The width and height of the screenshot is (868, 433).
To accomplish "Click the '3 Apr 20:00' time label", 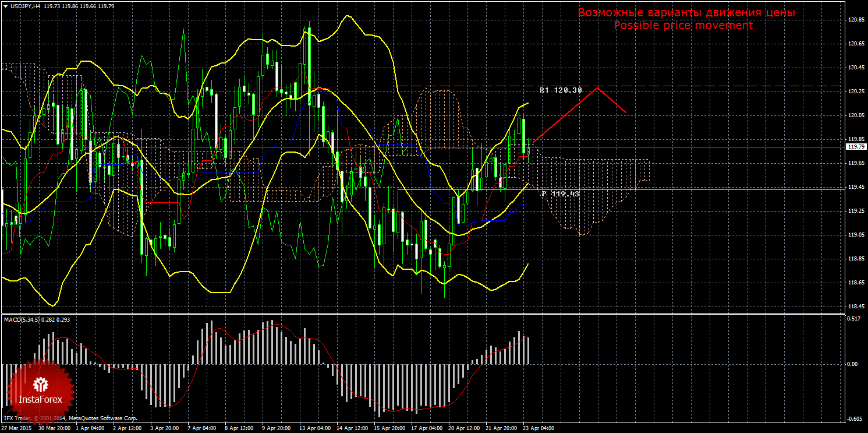I will [166, 428].
